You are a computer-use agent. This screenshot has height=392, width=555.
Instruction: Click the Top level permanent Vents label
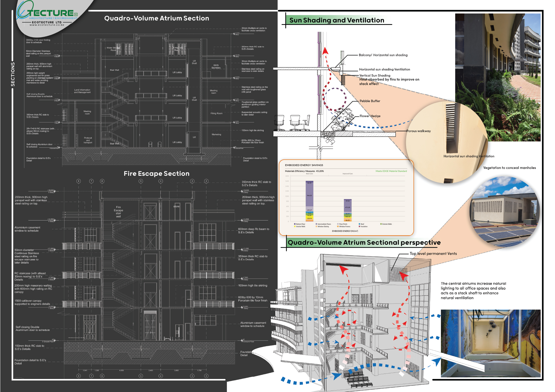[433, 254]
